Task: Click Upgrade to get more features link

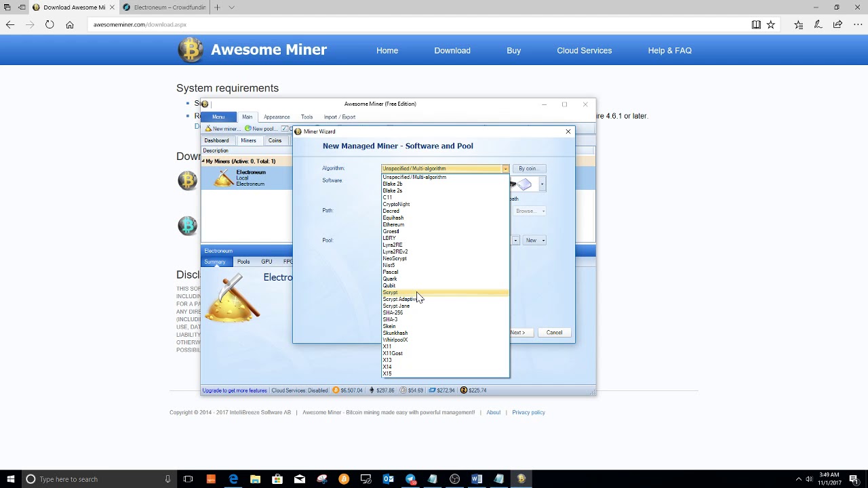Action: (x=234, y=390)
